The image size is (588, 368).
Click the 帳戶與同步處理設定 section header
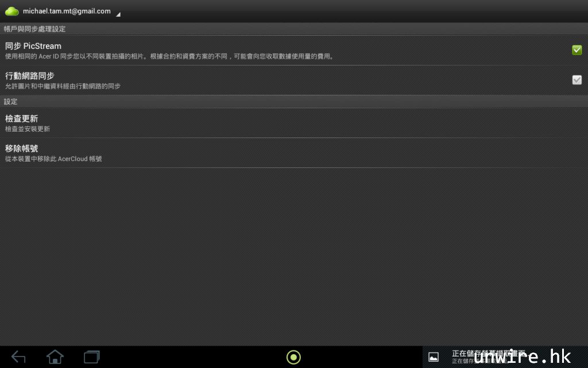coord(34,29)
